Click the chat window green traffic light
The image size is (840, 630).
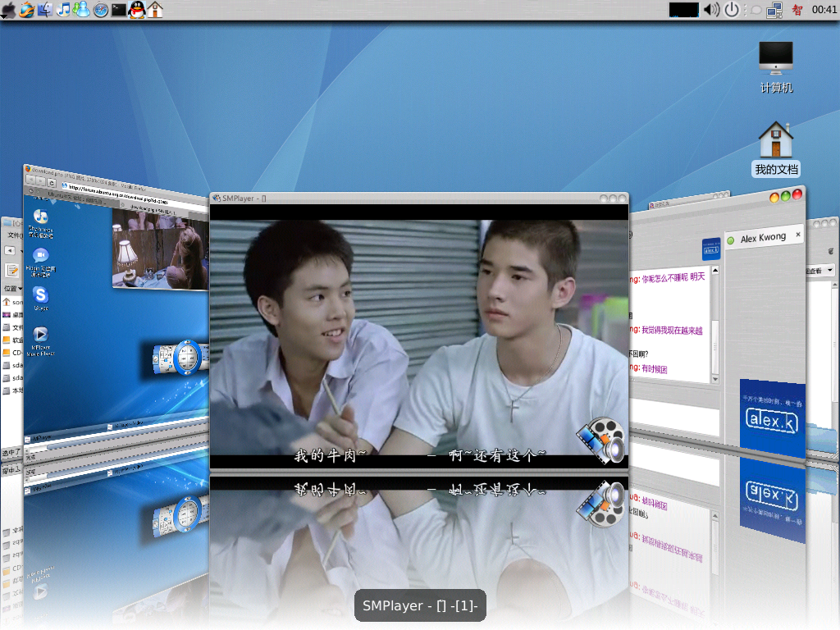tap(786, 196)
